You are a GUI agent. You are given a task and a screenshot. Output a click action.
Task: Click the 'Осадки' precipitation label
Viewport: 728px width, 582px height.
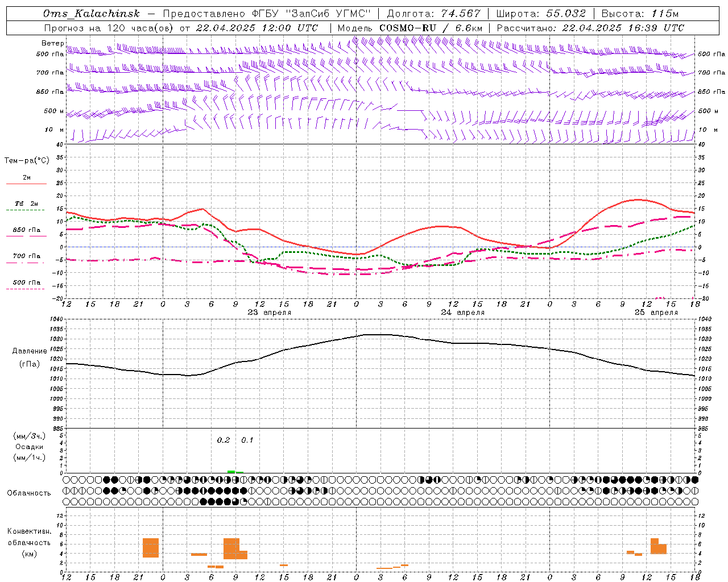pos(30,447)
